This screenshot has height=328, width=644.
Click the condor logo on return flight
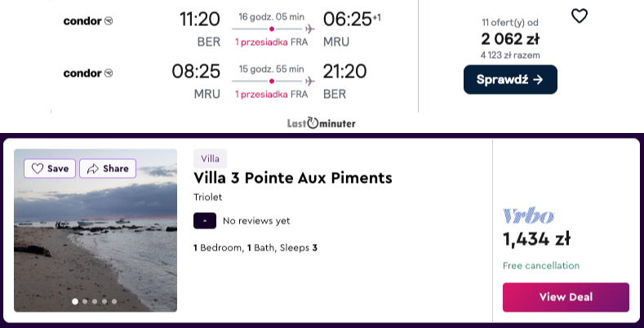tap(88, 73)
